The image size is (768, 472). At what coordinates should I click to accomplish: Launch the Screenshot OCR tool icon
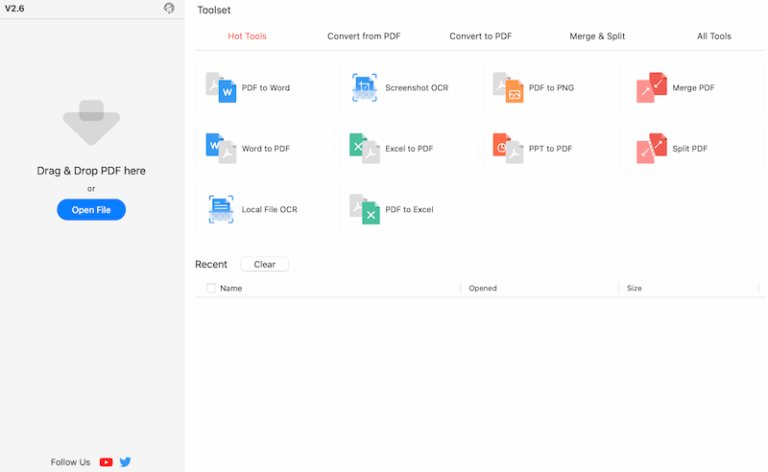click(364, 88)
